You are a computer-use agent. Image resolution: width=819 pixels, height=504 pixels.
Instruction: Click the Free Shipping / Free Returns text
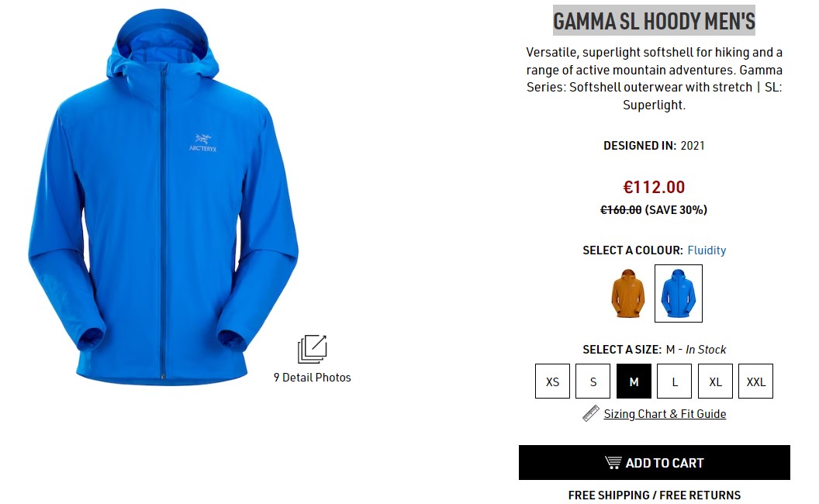655,495
